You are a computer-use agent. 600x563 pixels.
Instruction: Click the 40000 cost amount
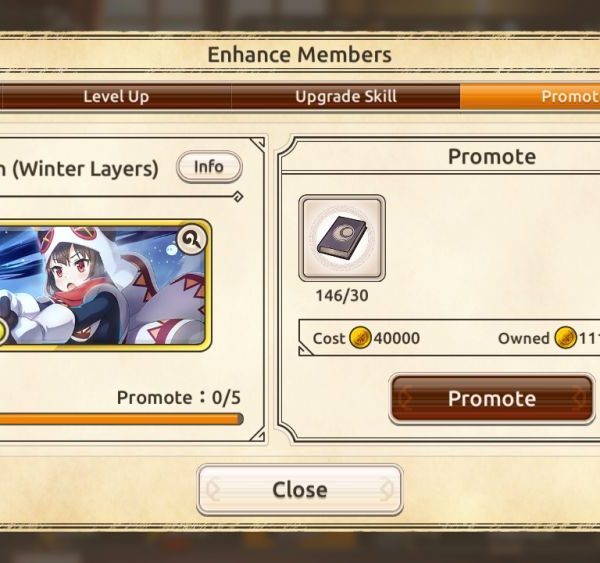tap(396, 338)
